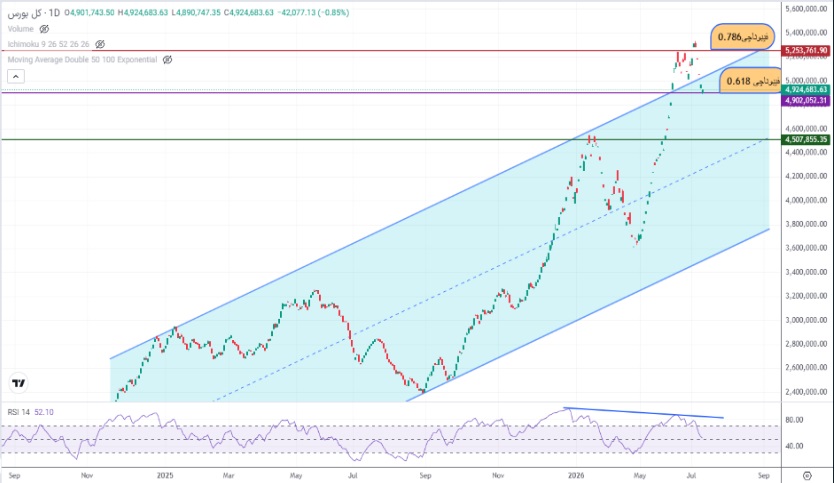The height and width of the screenshot is (483, 835).
Task: Click the TradingView logo icon
Action: click(19, 383)
